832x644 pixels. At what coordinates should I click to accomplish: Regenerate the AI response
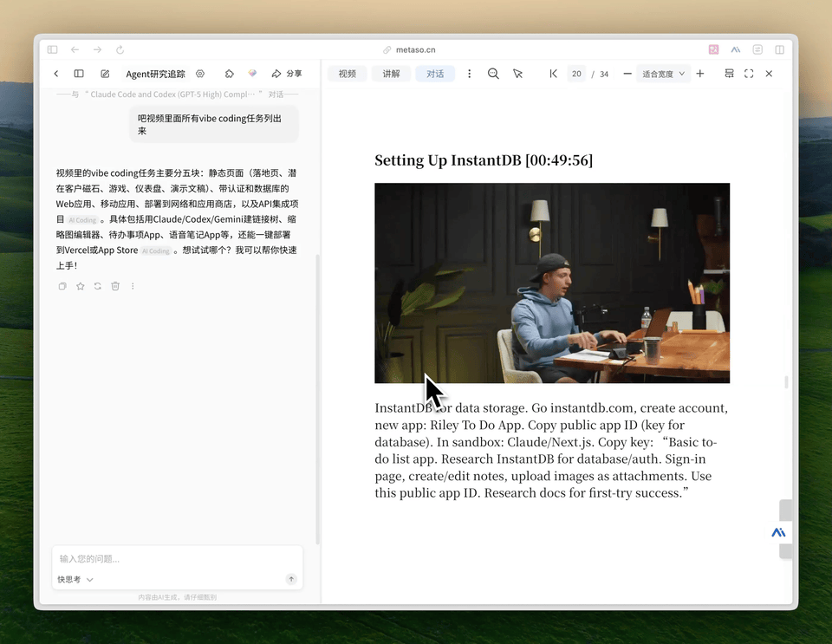click(97, 286)
